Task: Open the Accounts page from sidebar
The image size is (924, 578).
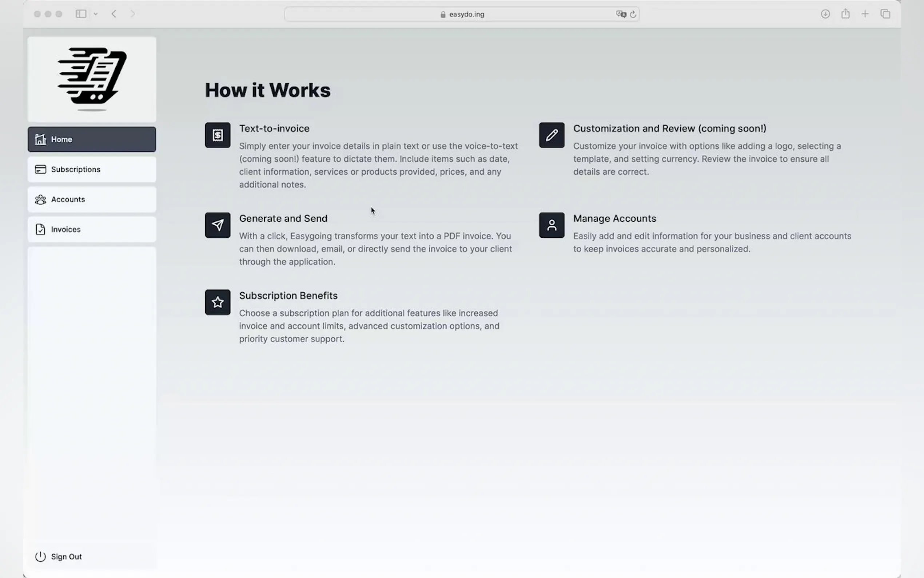Action: [92, 199]
